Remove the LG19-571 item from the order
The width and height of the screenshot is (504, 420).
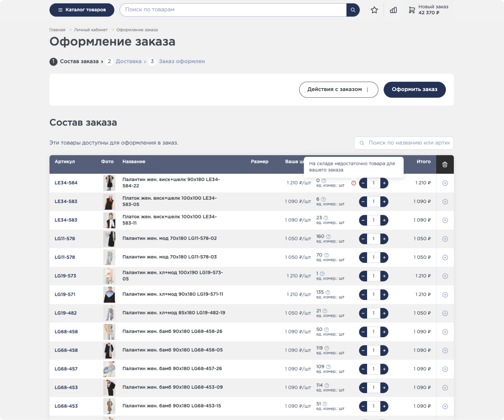click(x=445, y=295)
